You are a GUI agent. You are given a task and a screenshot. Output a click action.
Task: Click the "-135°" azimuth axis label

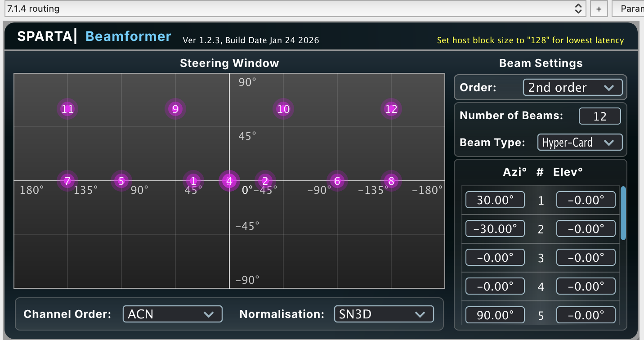click(373, 190)
